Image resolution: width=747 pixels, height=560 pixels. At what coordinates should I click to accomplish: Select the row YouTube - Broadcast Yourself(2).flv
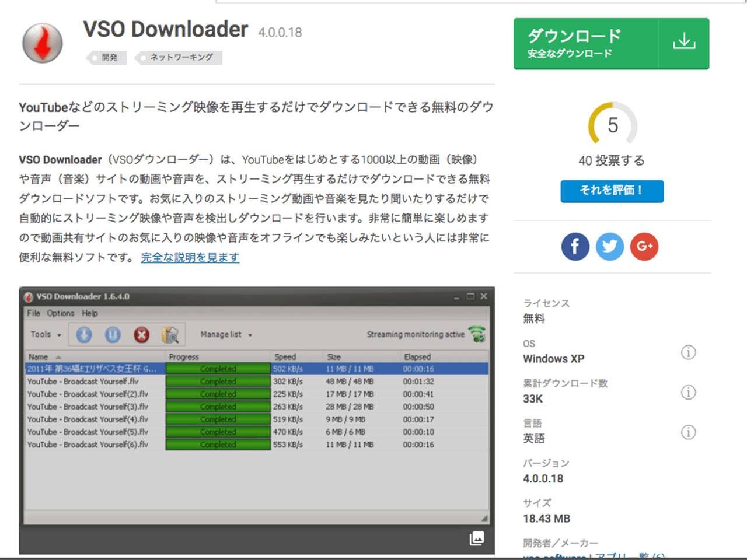pyautogui.click(x=257, y=394)
